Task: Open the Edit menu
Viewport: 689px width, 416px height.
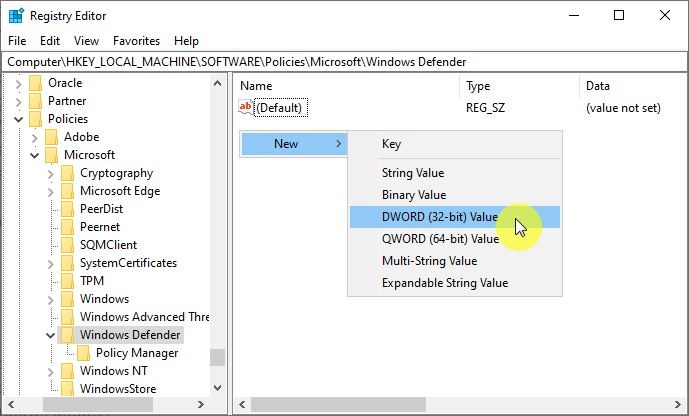Action: (50, 41)
